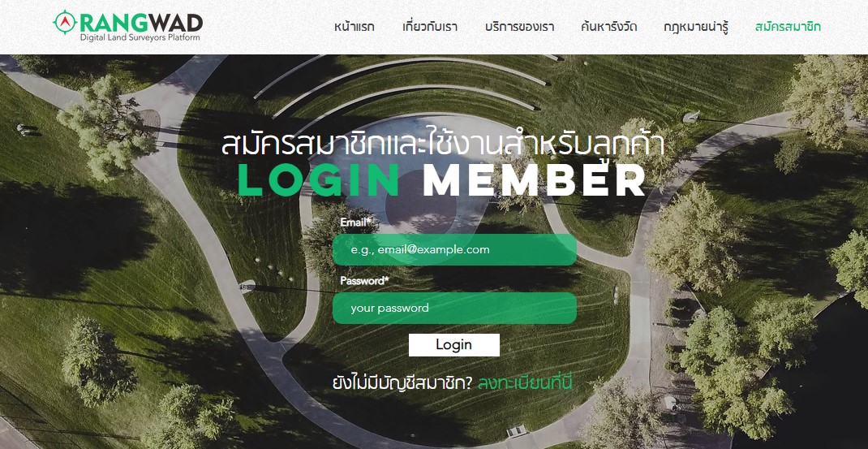Screen dimensions: 868x449
Task: Open the กฎหมายน่ารู้ navigation item
Action: [696, 27]
